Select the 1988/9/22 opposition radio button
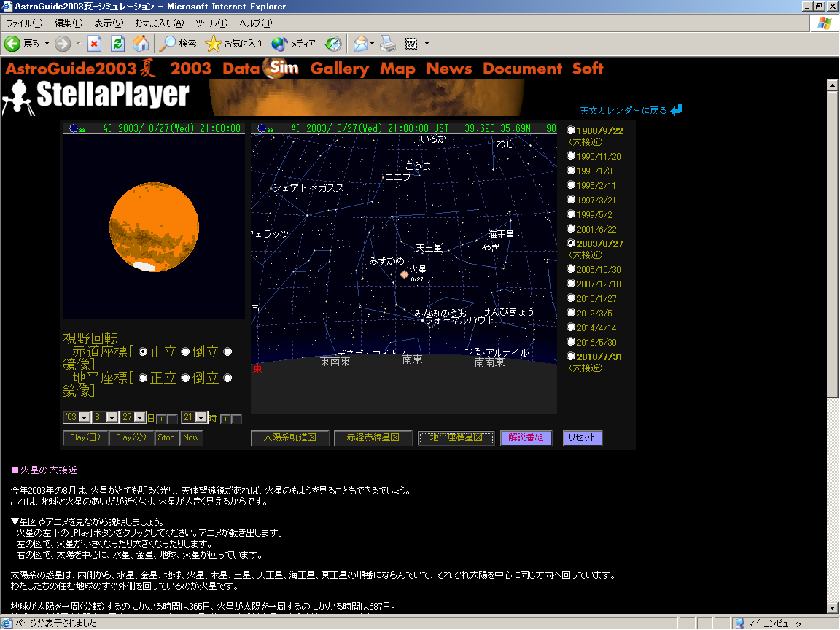 pyautogui.click(x=572, y=131)
